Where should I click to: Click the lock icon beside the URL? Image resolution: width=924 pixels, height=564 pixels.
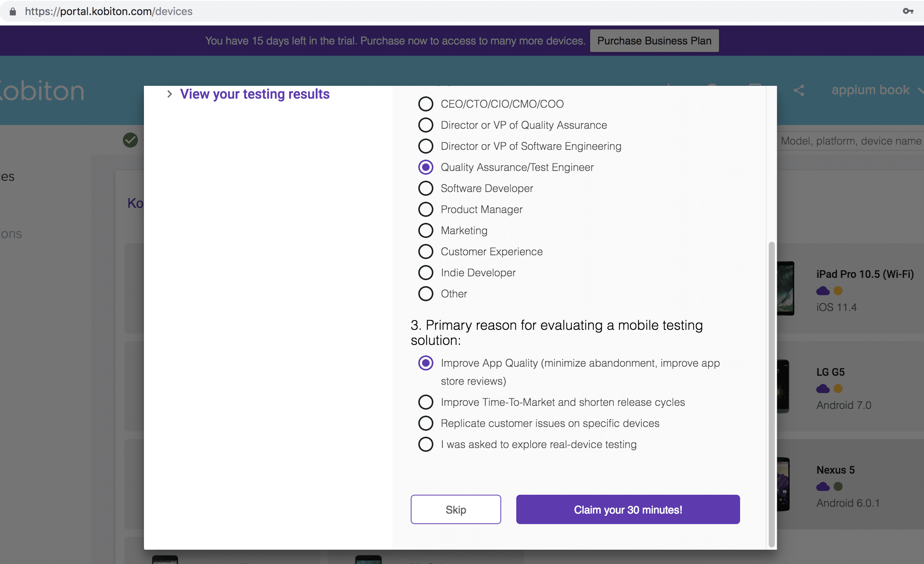(x=13, y=12)
